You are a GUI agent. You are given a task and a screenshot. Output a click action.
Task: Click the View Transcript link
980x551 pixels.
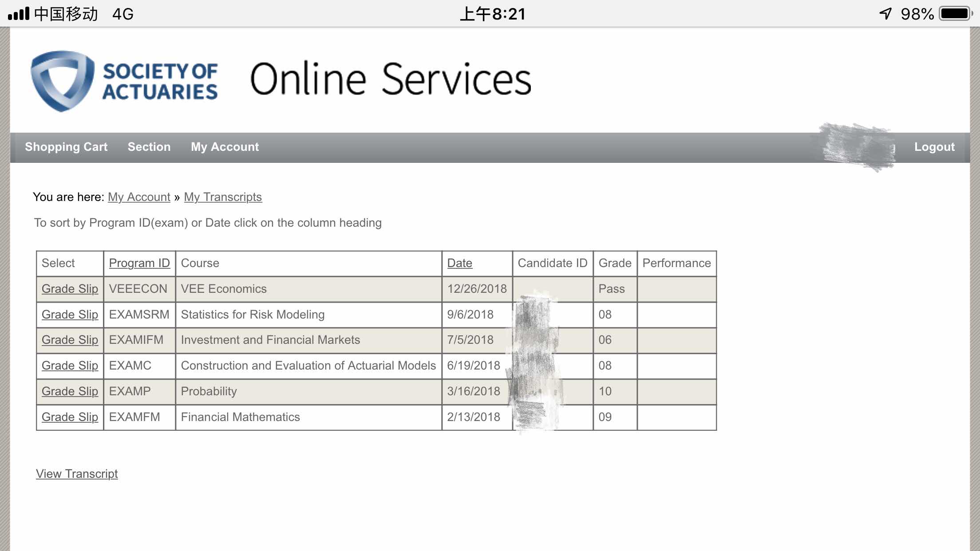tap(77, 474)
